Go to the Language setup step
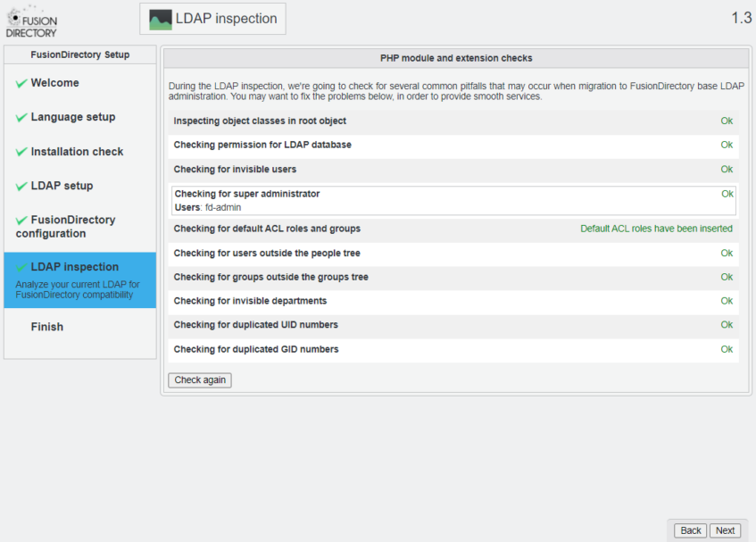This screenshot has width=756, height=542. [72, 117]
